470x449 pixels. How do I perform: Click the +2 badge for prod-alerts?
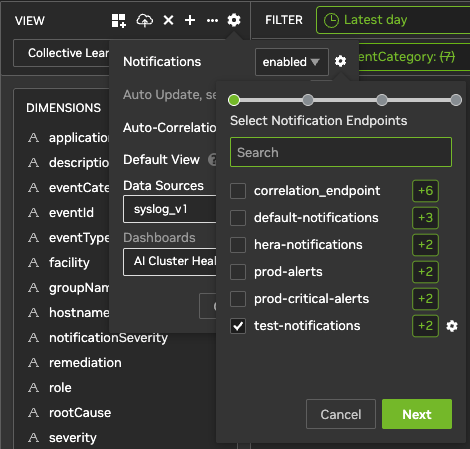(425, 272)
